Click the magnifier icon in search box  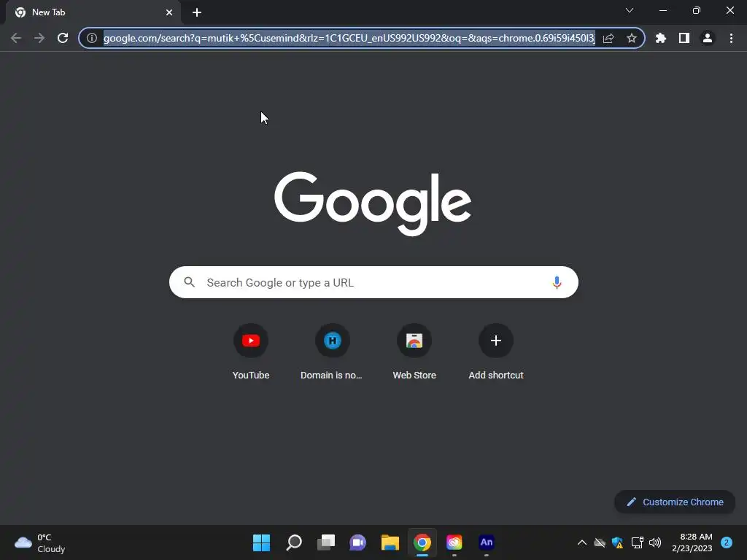189,282
